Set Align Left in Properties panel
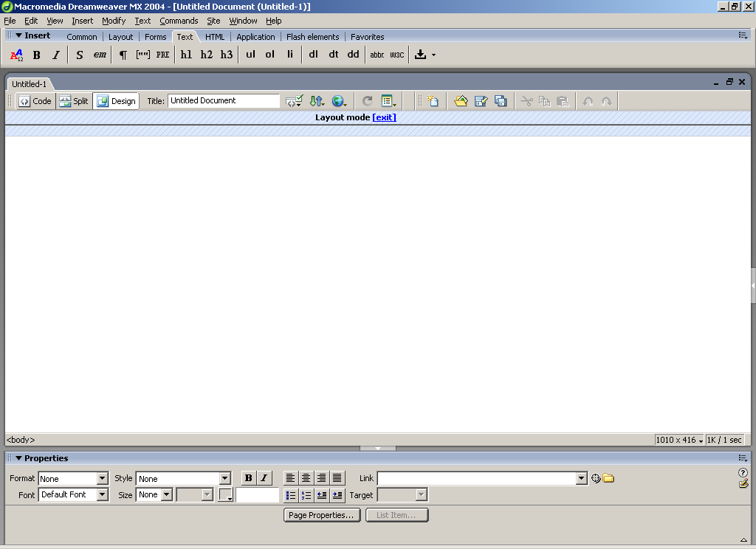756x549 pixels. 290,478
